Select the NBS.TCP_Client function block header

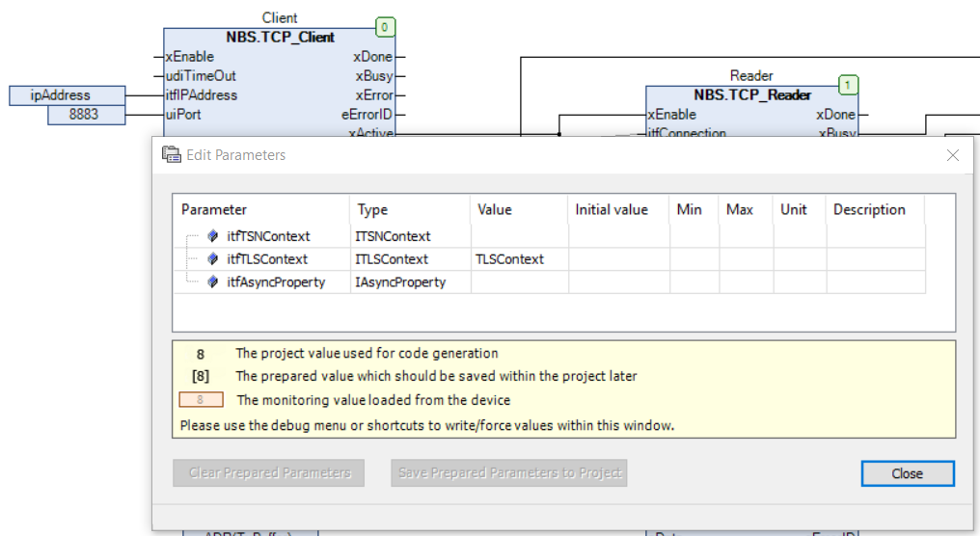pyautogui.click(x=280, y=38)
